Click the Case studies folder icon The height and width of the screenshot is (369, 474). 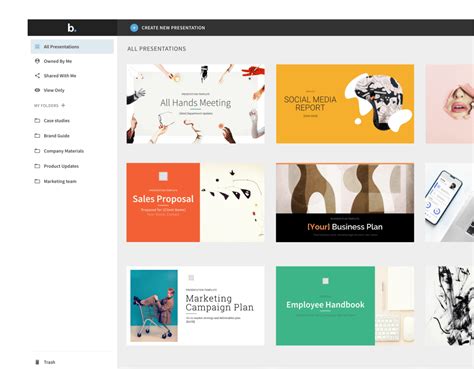(37, 120)
